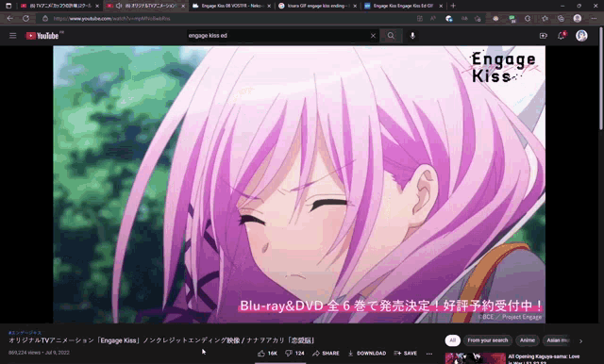Open the YouTube account avatar menu

click(581, 36)
